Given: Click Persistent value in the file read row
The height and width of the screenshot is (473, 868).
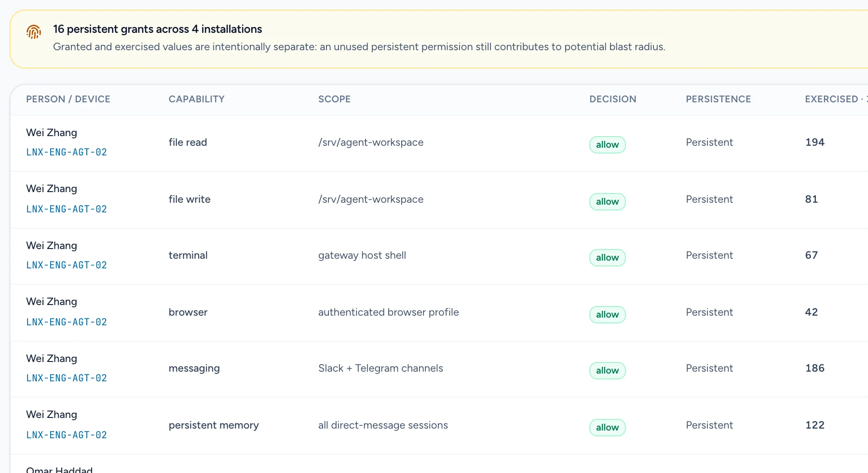Looking at the screenshot, I should click(x=709, y=142).
